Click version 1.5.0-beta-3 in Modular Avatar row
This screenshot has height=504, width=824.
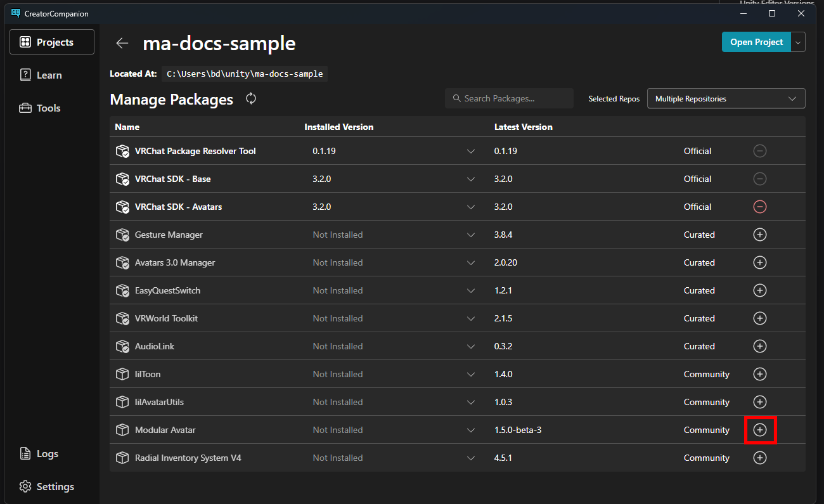pos(518,430)
